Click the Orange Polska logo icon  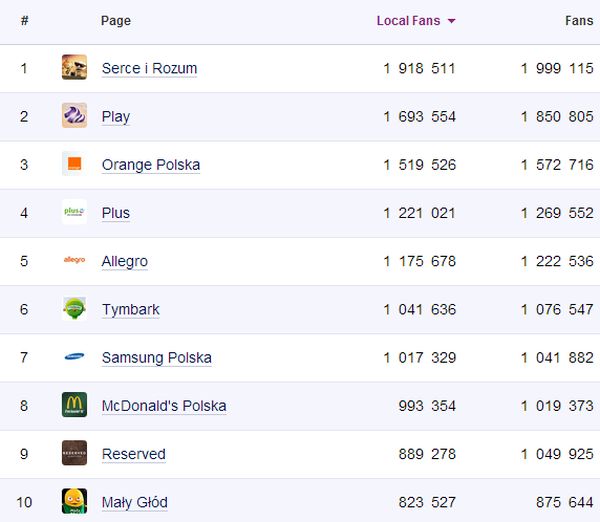pyautogui.click(x=74, y=164)
